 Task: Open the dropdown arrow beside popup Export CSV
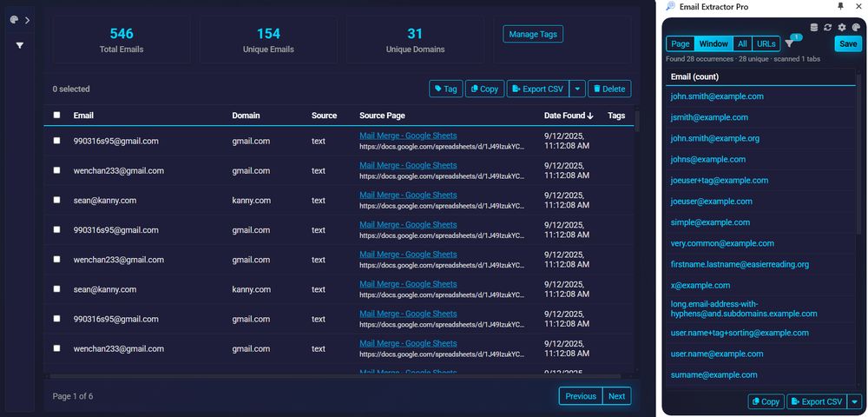[x=855, y=402]
